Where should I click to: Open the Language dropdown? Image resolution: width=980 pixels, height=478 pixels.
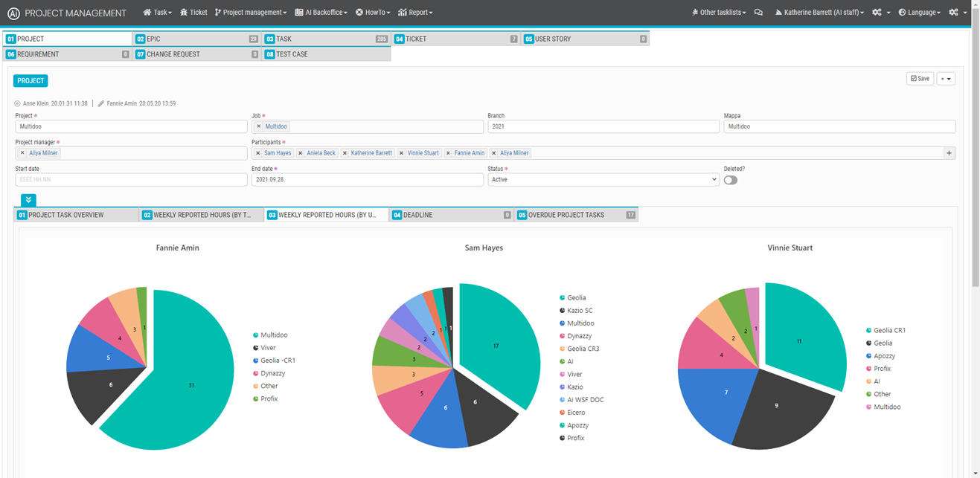point(919,13)
